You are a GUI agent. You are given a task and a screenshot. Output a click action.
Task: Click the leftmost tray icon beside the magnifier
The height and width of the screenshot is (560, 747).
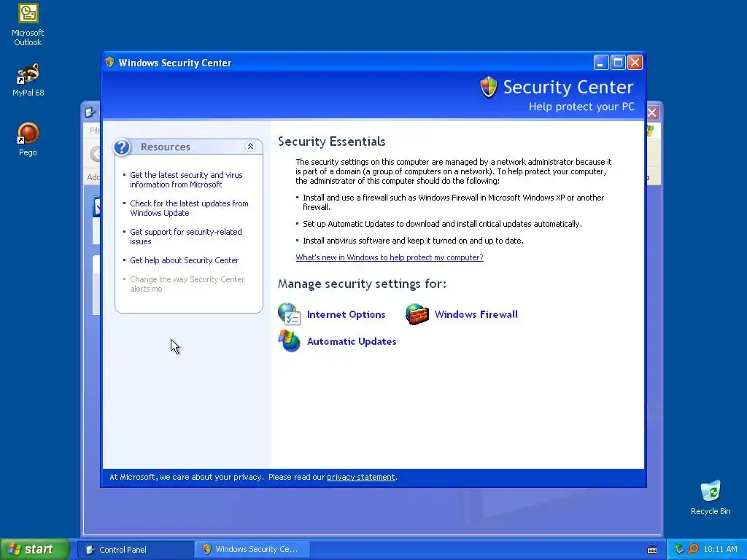click(679, 550)
